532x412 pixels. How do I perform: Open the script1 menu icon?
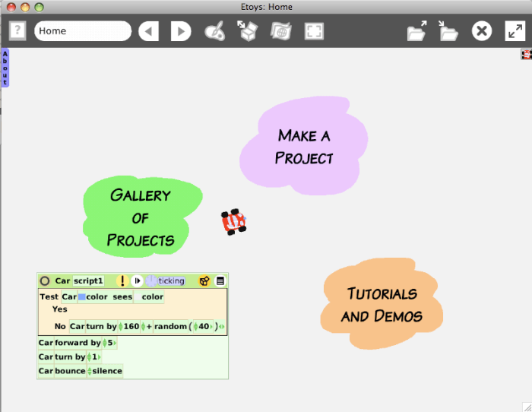click(220, 280)
